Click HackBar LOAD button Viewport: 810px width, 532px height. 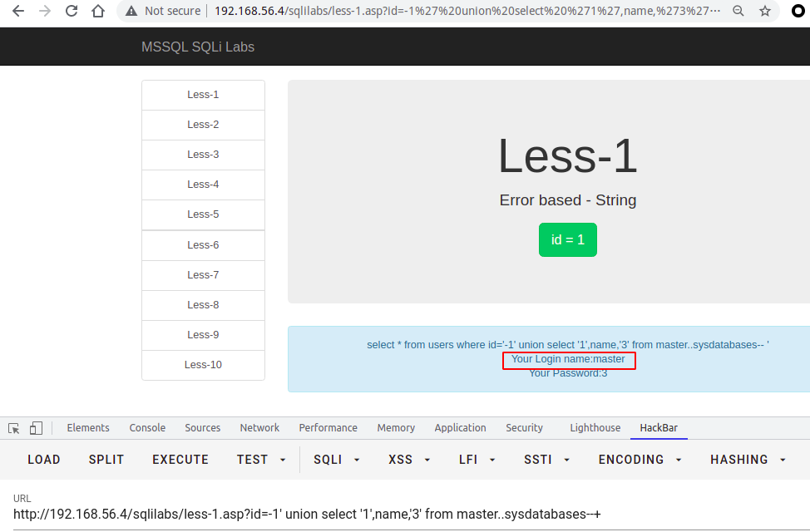point(44,460)
